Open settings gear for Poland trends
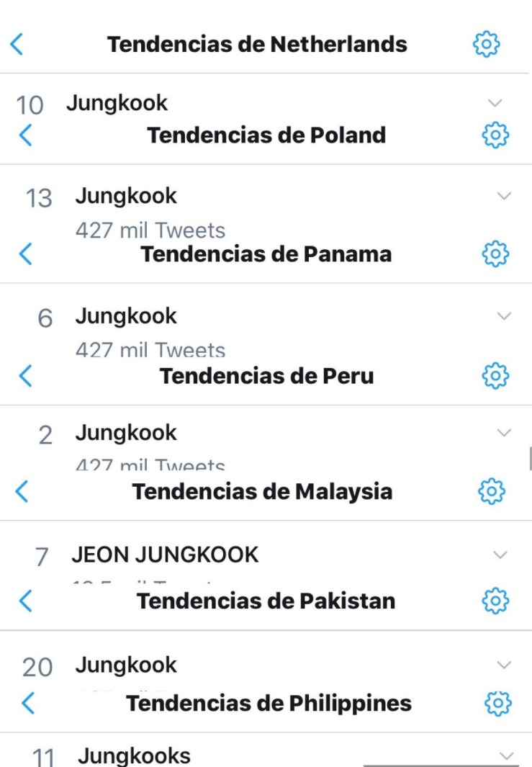This screenshot has height=767, width=532. point(495,135)
